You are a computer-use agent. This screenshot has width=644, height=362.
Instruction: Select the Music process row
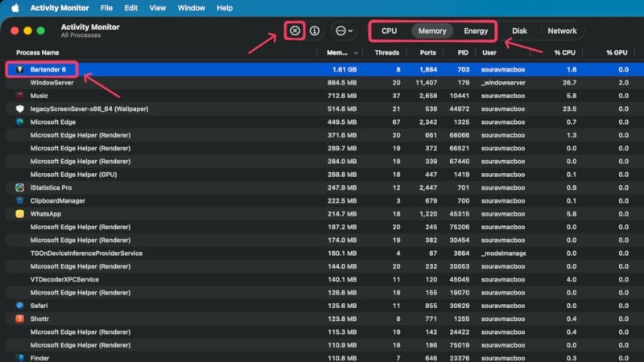324,96
